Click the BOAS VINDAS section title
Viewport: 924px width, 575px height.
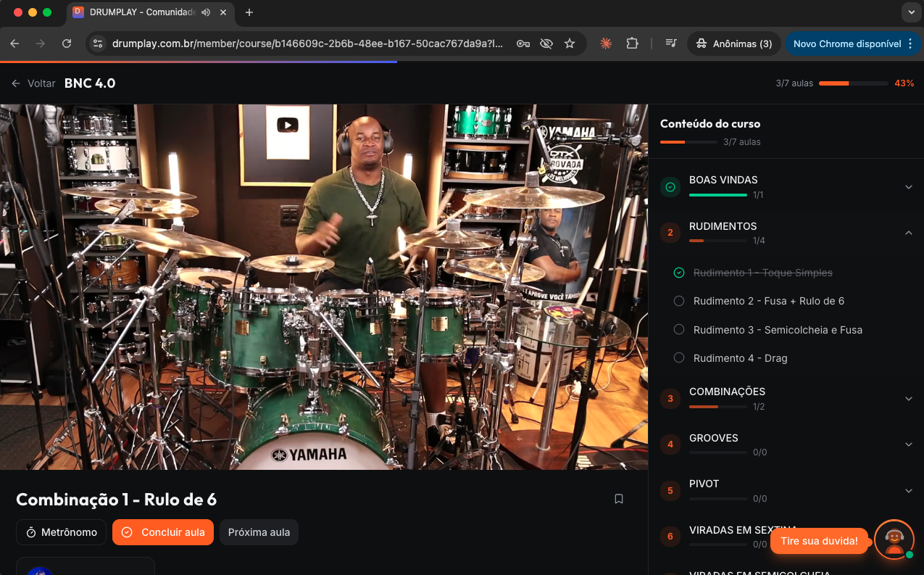[x=723, y=180]
